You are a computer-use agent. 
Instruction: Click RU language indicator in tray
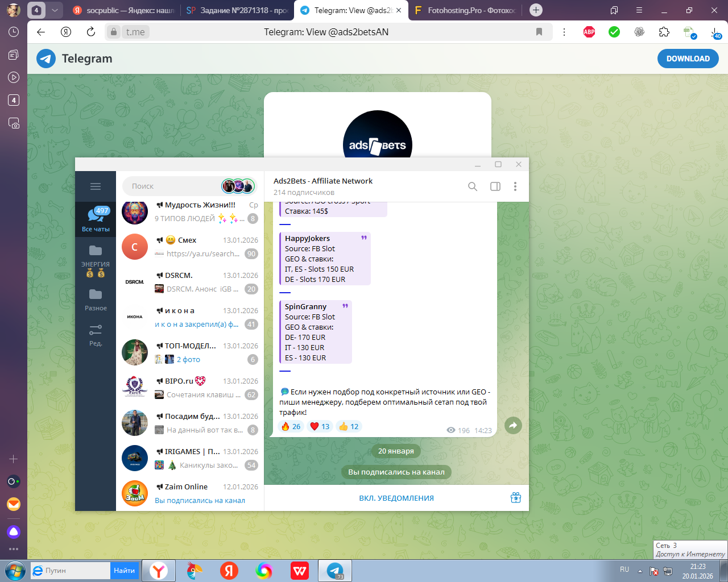pos(624,569)
